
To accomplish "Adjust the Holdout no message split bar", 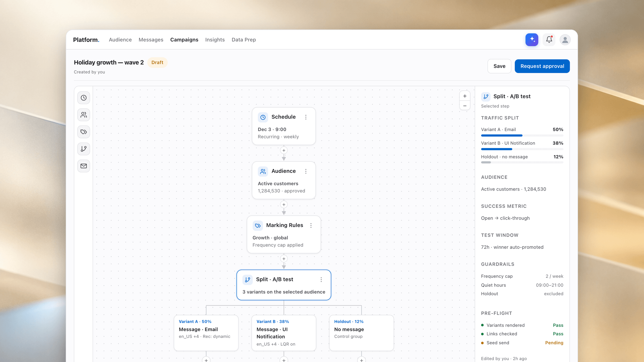I will tap(522, 162).
